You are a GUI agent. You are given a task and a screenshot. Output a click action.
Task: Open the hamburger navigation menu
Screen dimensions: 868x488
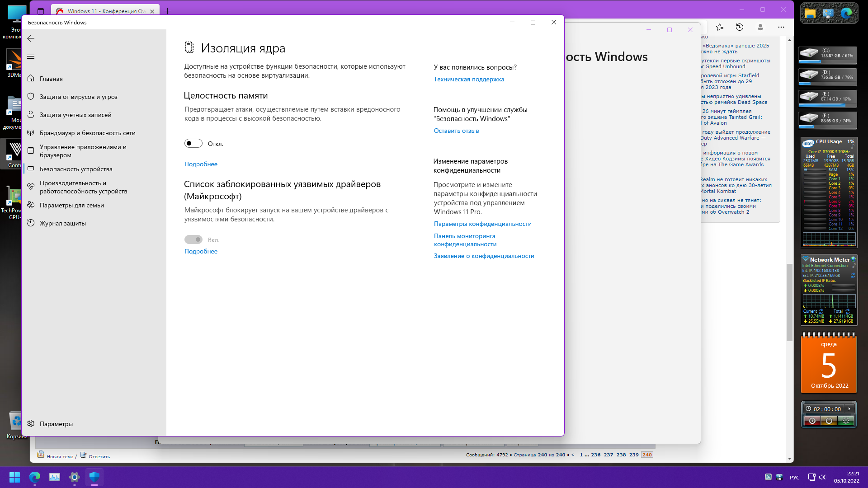tap(31, 56)
